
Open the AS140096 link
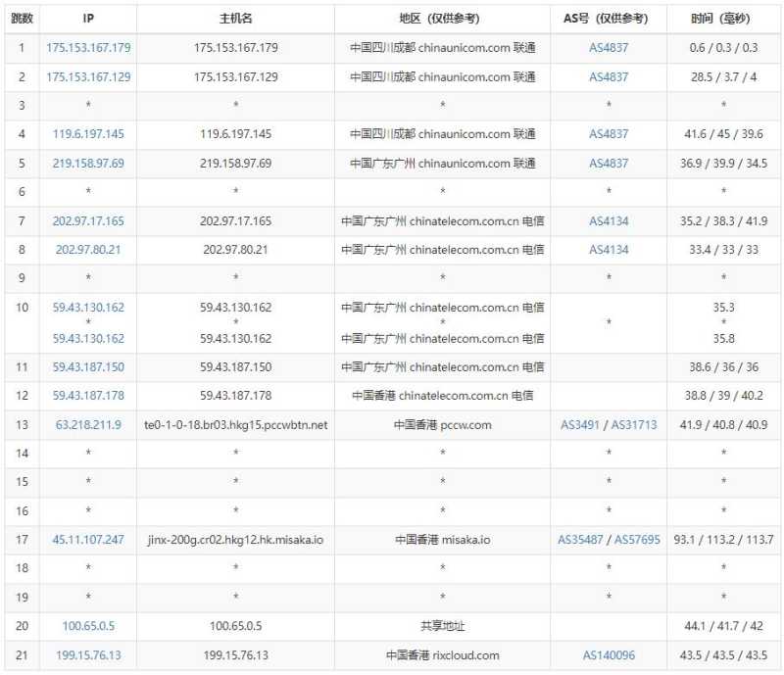point(609,655)
